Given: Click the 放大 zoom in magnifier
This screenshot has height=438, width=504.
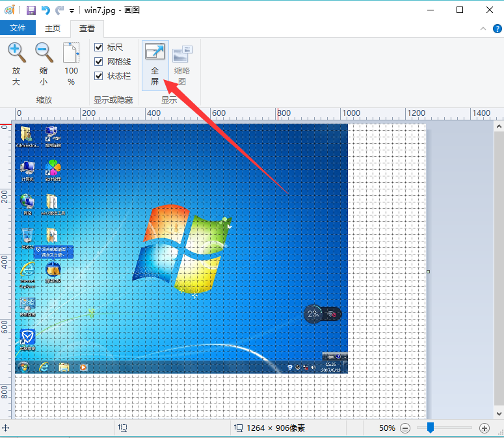Looking at the screenshot, I should click(16, 64).
